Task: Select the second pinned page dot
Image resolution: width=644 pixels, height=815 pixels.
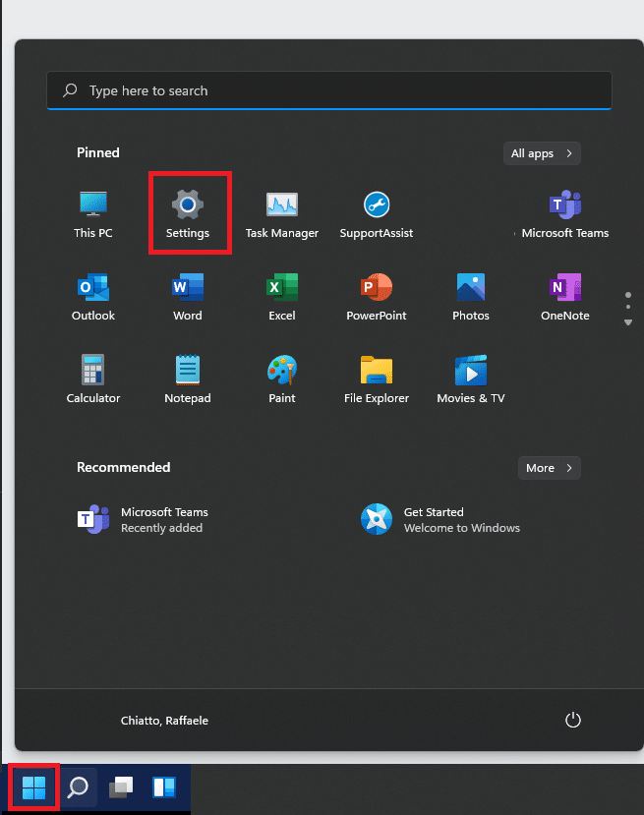Action: coord(628,307)
